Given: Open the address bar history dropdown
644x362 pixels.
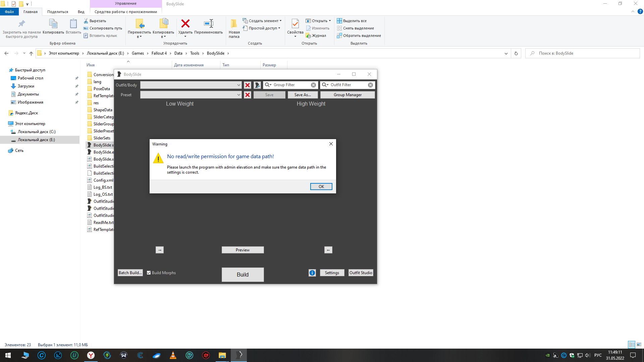Looking at the screenshot, I should pos(506,54).
